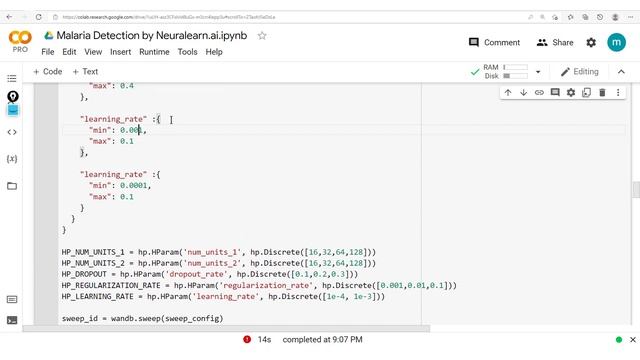This screenshot has width=640, height=360.
Task: Move cell up with arrow icon
Action: pyautogui.click(x=508, y=93)
